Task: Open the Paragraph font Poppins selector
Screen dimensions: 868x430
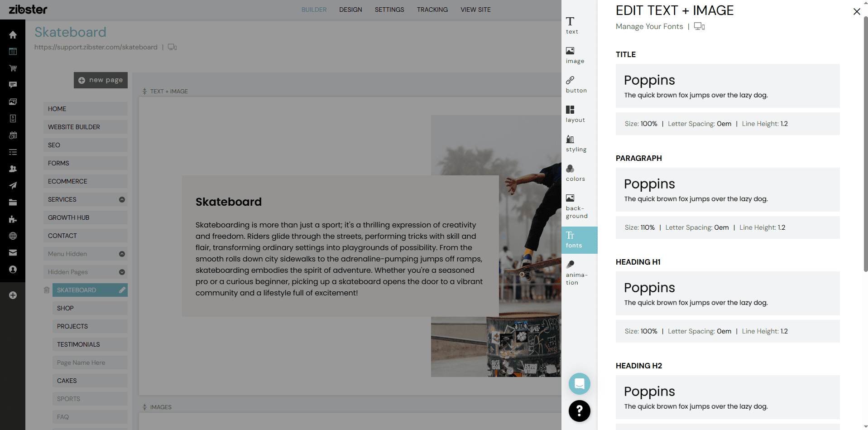Action: click(728, 189)
